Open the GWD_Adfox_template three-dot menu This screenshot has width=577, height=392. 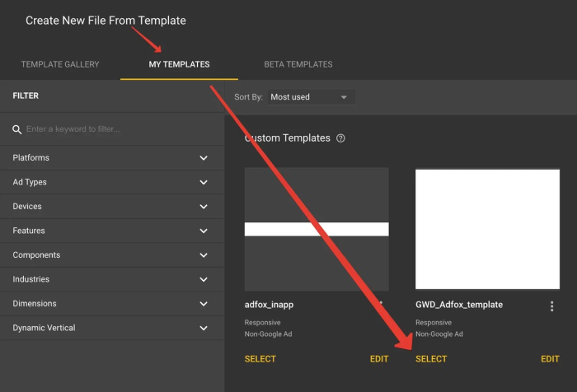point(551,306)
